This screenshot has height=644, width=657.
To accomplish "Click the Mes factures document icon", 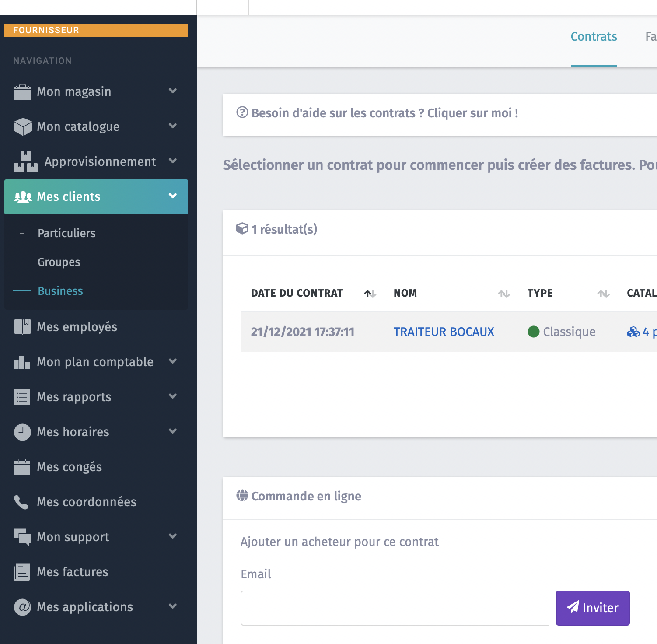I will (x=22, y=572).
